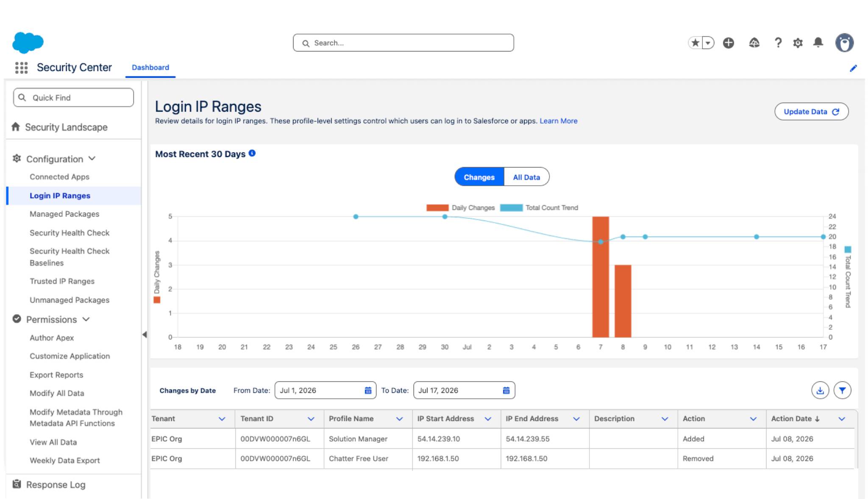Open the Favorites star icon
868x499 pixels.
click(695, 43)
